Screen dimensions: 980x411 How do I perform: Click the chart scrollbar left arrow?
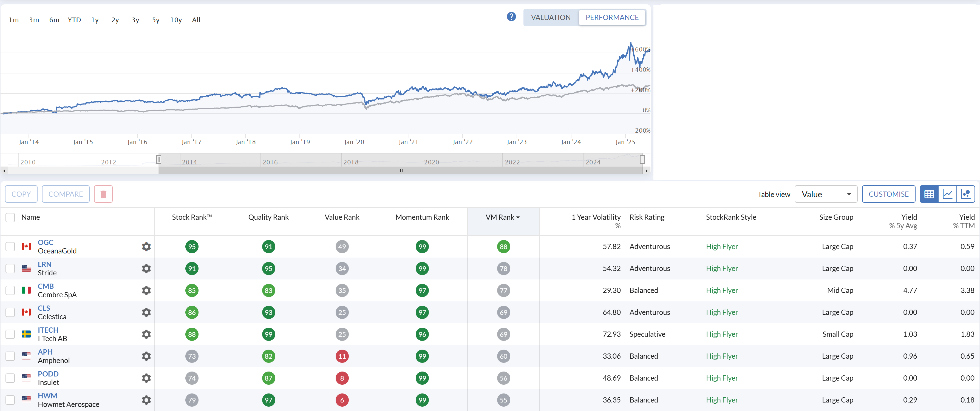4,171
